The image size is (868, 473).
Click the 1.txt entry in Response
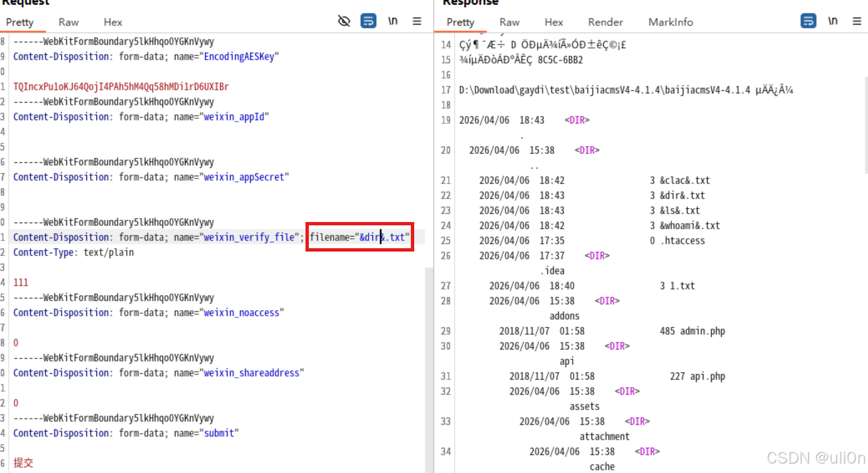click(x=682, y=286)
